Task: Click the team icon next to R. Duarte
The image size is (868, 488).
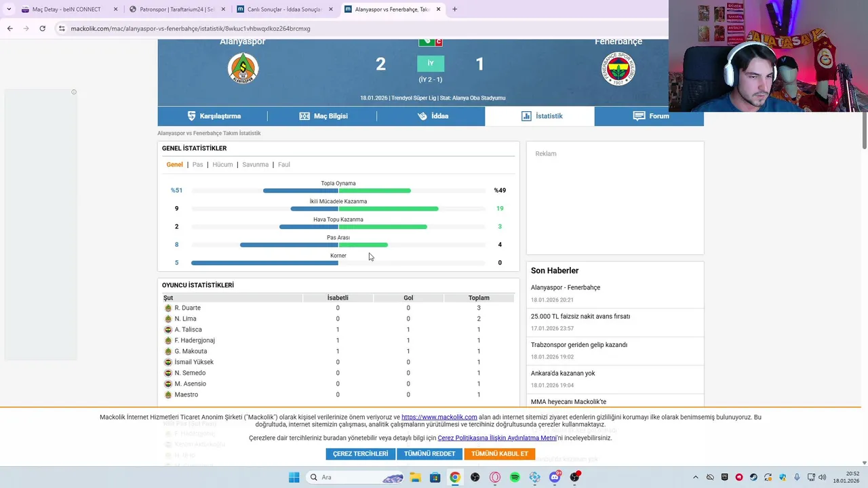Action: (x=168, y=308)
